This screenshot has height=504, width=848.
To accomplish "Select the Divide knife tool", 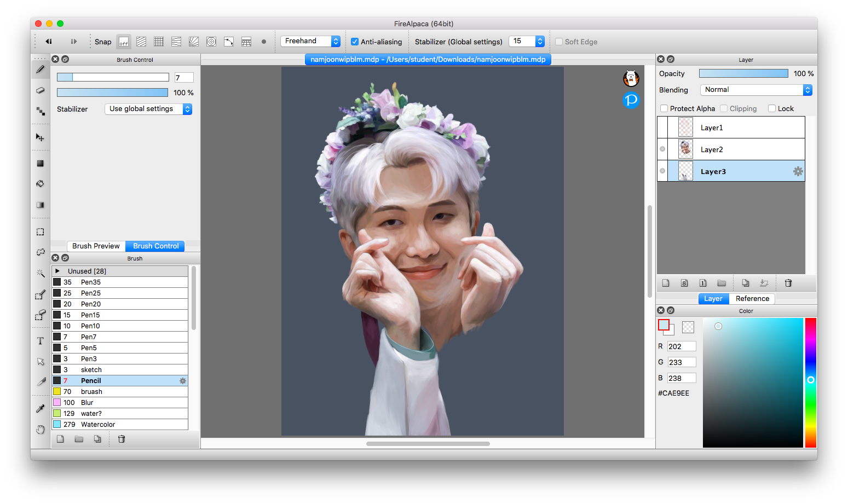I will 41,382.
